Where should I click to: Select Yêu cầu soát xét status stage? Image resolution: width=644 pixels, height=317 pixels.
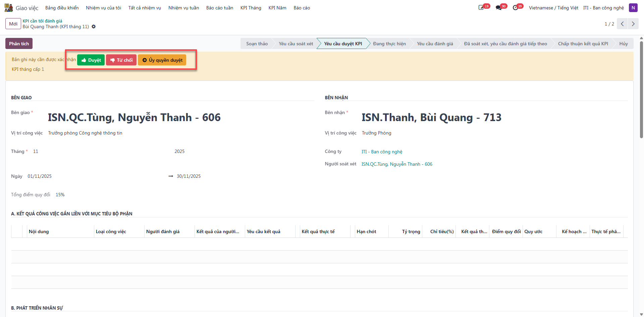pos(296,44)
